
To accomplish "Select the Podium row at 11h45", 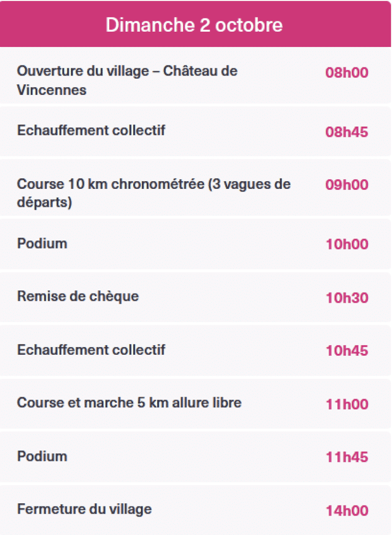I will 195,457.
